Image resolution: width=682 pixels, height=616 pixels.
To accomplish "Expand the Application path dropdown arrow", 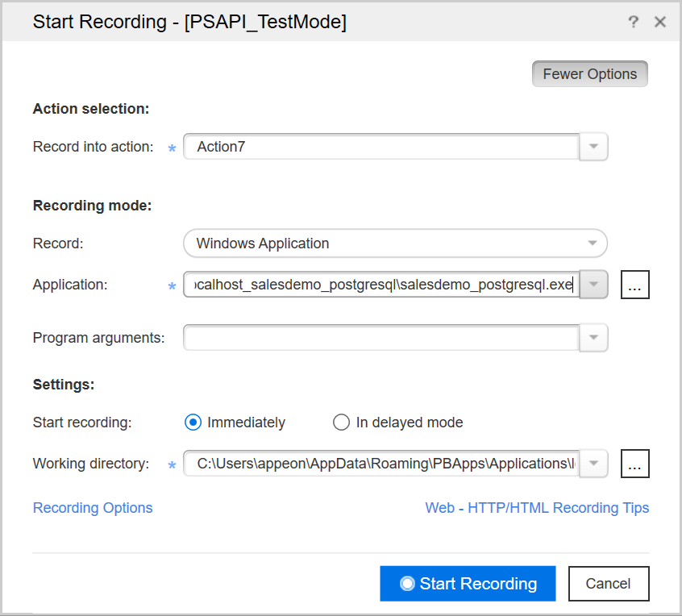I will [594, 285].
